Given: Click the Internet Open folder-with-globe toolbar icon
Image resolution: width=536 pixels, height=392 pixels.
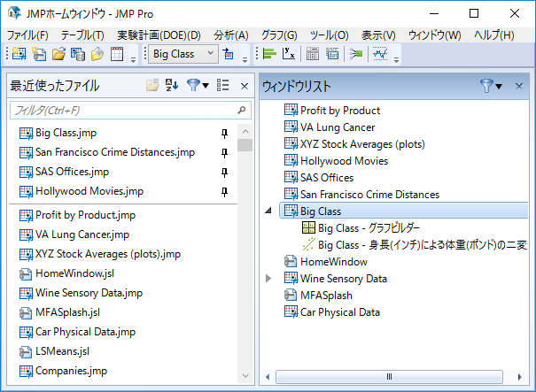Looking at the screenshot, I should click(97, 54).
